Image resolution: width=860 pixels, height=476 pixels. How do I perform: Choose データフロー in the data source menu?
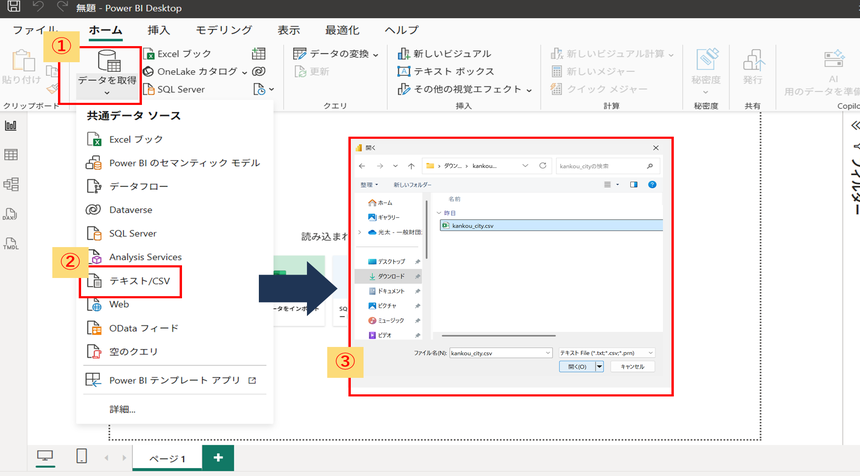coord(174,186)
